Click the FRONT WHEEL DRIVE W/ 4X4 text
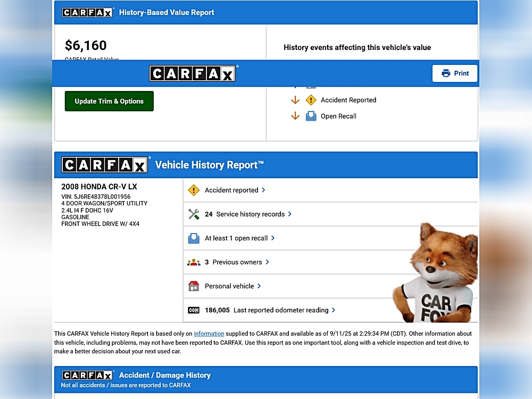The height and width of the screenshot is (399, 532). click(100, 224)
